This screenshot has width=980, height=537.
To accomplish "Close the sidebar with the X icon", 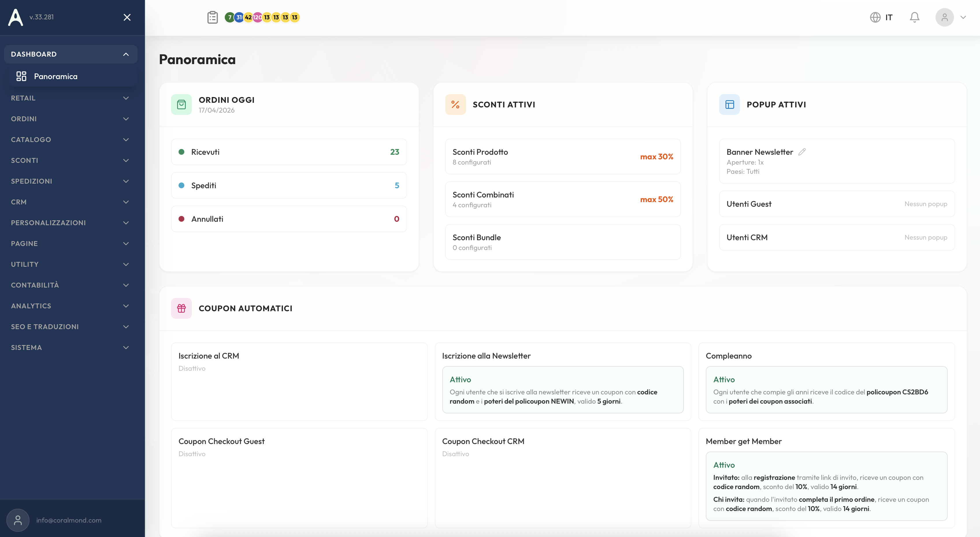I will 127,18.
